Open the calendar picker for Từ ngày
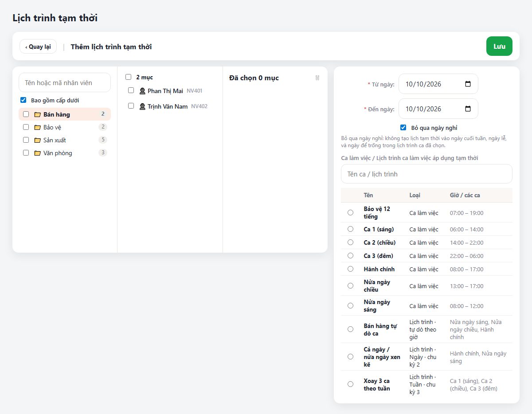532x414 pixels. [x=468, y=84]
